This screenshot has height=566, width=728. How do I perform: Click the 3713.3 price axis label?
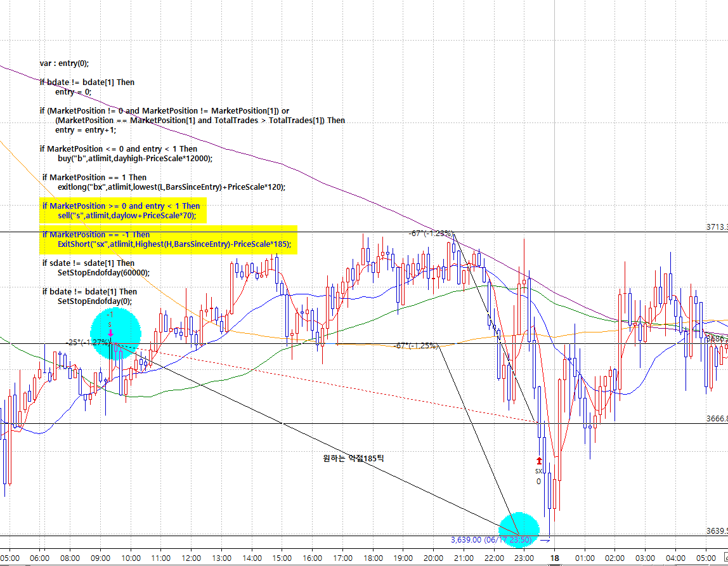point(717,227)
